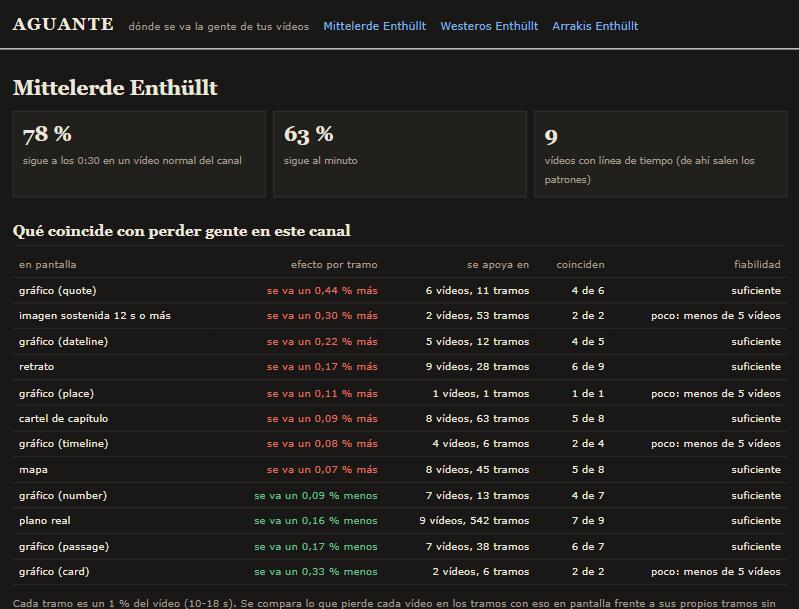799x609 pixels.
Task: Click the 'Mittelerde Enthüllt' page heading
Action: (x=115, y=88)
